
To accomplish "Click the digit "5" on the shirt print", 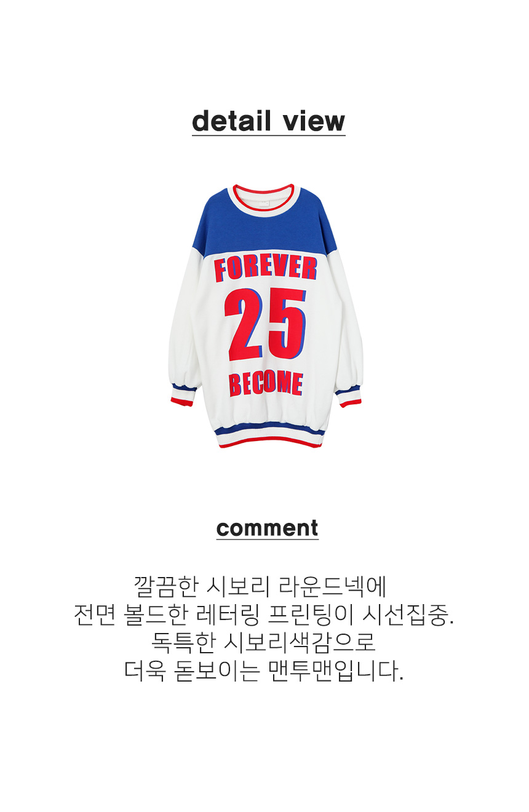I will (x=287, y=324).
